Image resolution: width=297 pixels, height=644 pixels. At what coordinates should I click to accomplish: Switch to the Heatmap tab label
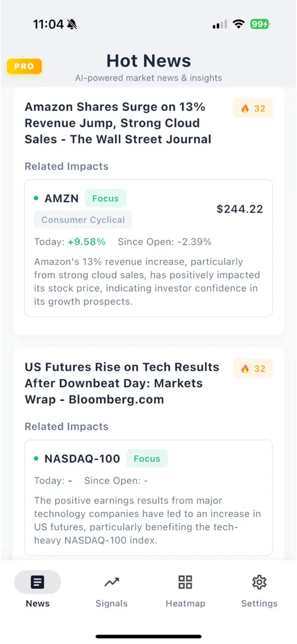click(x=185, y=603)
